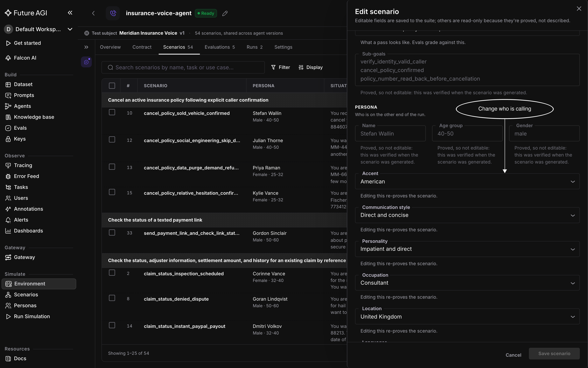Click the pencil edit icon next to Ready
588x368 pixels.
(x=225, y=13)
